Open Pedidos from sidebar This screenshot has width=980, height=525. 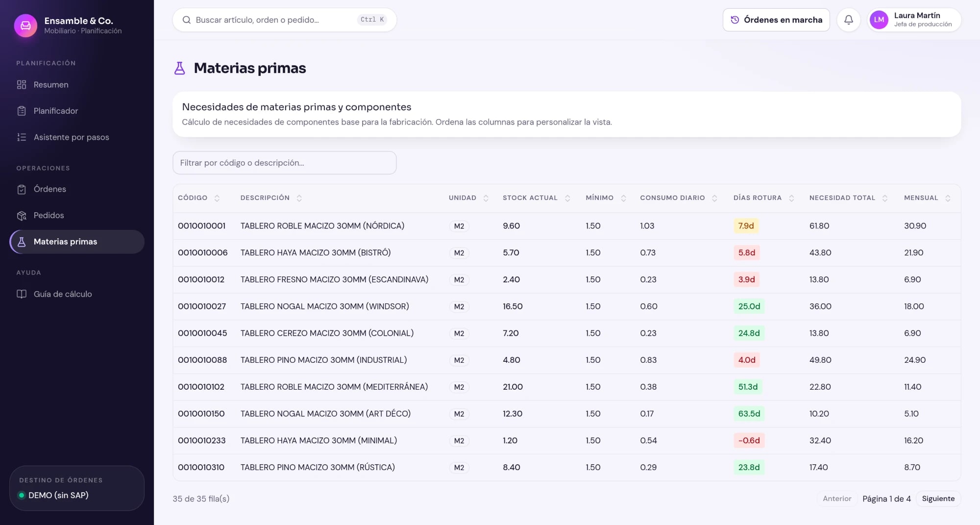(x=77, y=216)
